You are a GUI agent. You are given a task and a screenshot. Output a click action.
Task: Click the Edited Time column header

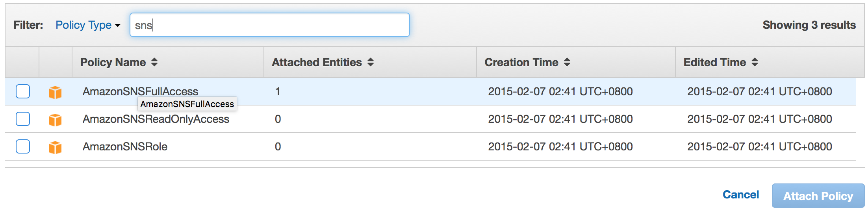pyautogui.click(x=770, y=62)
